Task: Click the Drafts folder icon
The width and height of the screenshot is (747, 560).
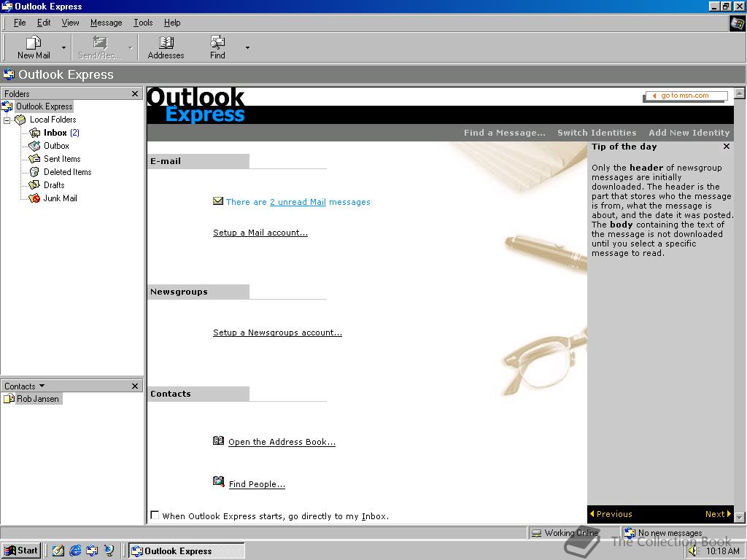Action: (x=34, y=184)
